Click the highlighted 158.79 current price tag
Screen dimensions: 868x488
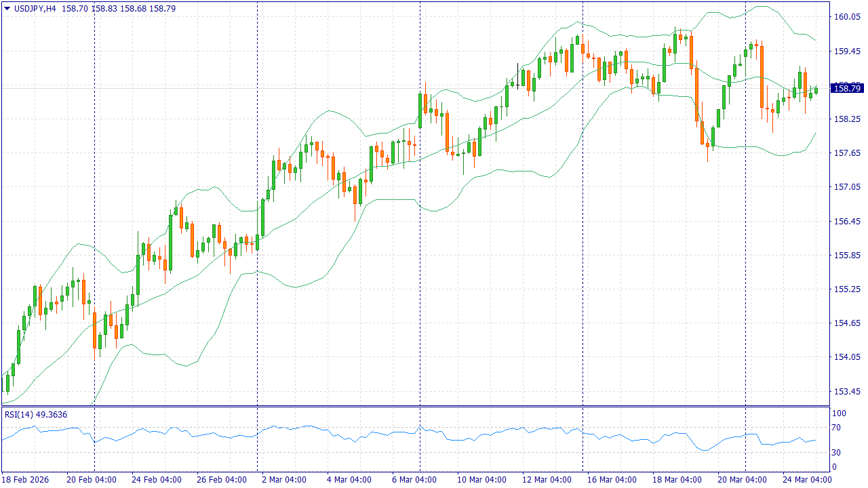pos(847,88)
